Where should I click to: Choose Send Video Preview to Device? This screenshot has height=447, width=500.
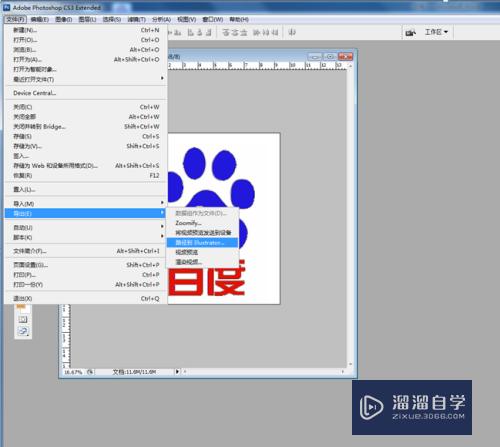(x=203, y=233)
